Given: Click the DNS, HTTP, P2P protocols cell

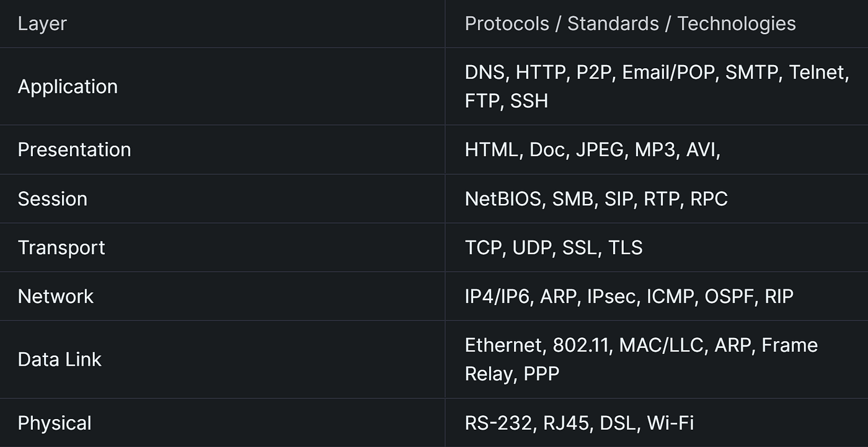Looking at the screenshot, I should click(657, 86).
